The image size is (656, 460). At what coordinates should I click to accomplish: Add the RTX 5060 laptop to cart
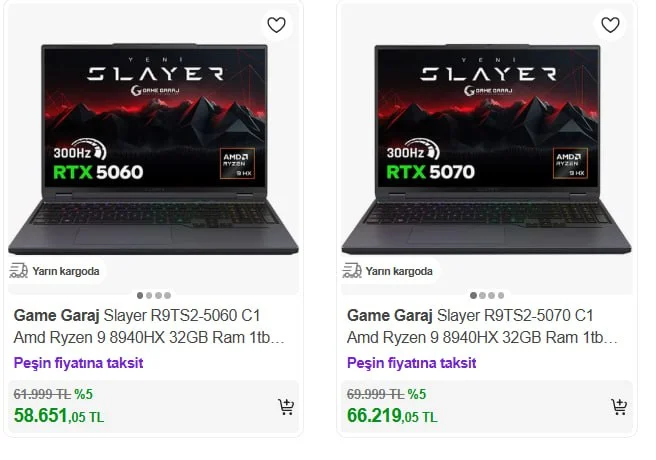286,407
